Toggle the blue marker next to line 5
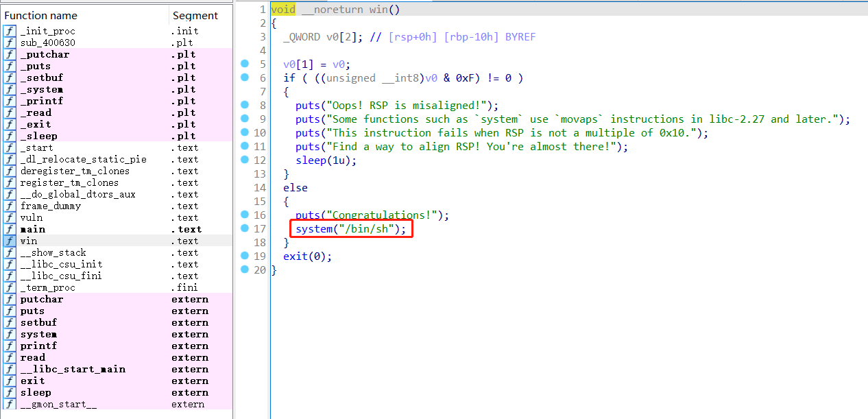868x419 pixels. coord(245,64)
